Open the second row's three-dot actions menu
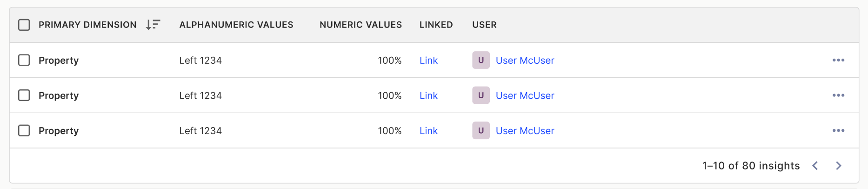The image size is (868, 189). tap(838, 95)
